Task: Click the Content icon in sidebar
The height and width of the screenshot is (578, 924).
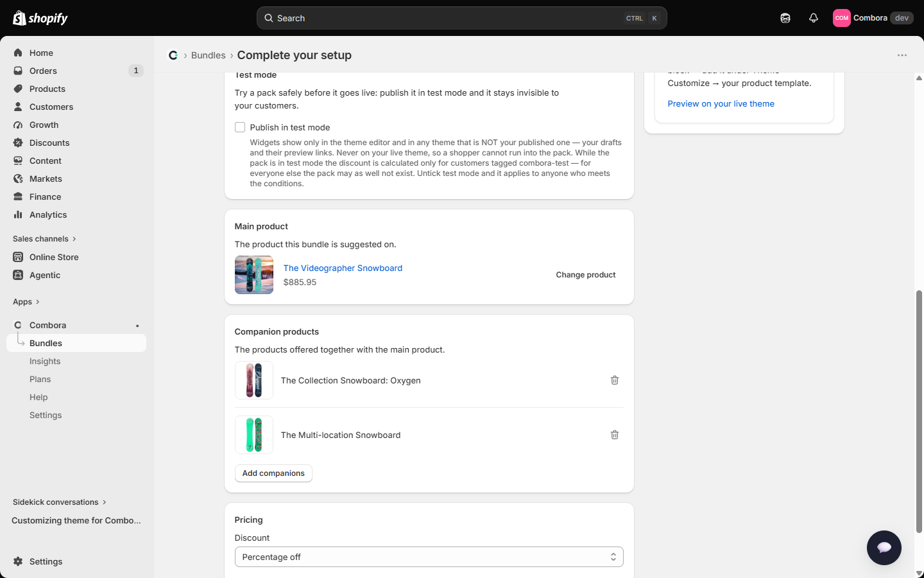Action: click(18, 161)
